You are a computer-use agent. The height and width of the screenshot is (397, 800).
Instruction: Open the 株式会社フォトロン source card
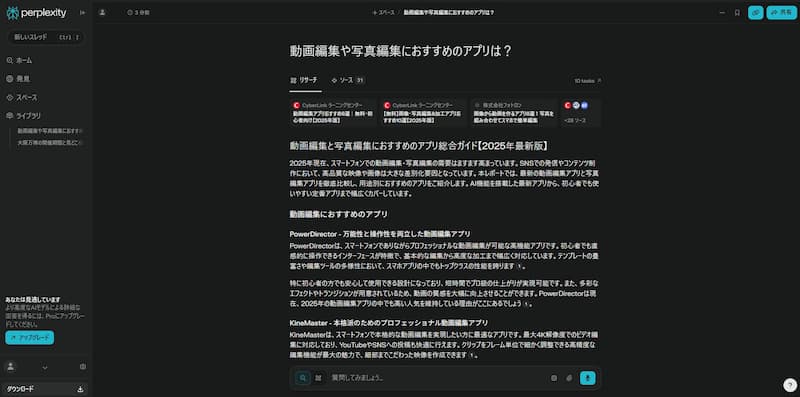pyautogui.click(x=515, y=113)
